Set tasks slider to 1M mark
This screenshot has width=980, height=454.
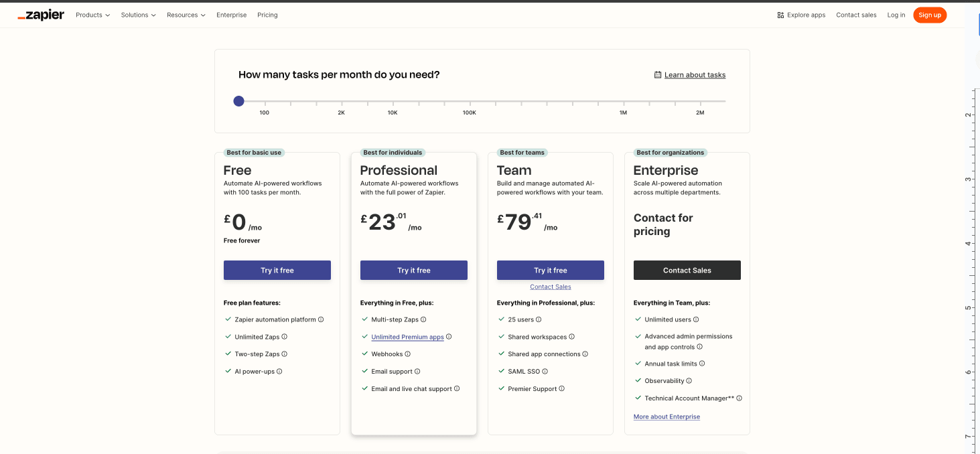click(624, 102)
